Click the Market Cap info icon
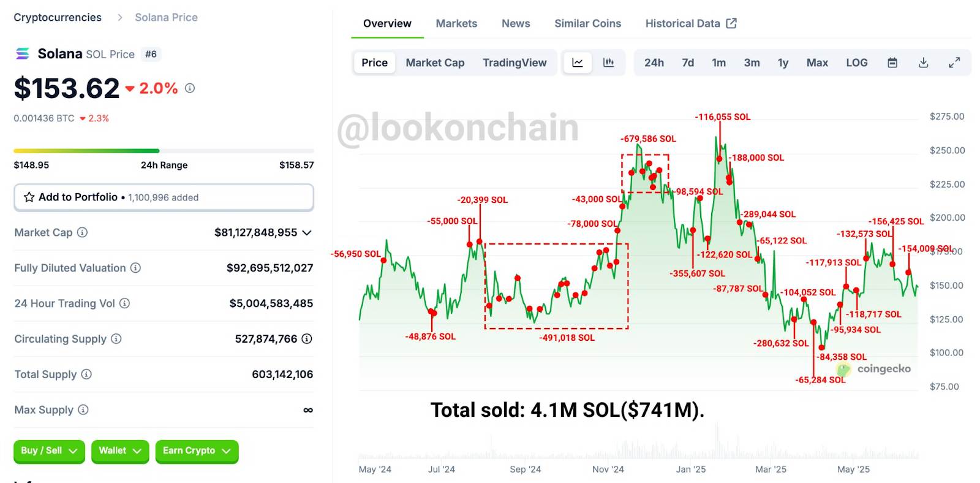This screenshot has height=483, width=980. [82, 232]
